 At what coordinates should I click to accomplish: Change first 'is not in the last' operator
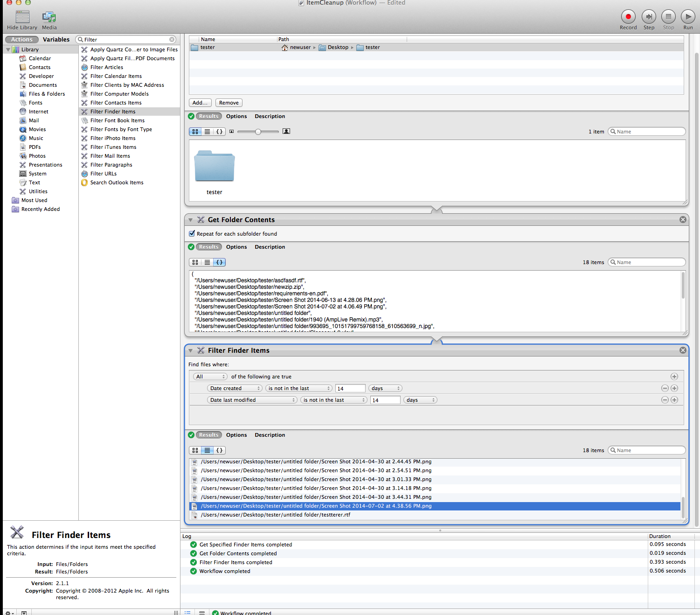point(299,388)
